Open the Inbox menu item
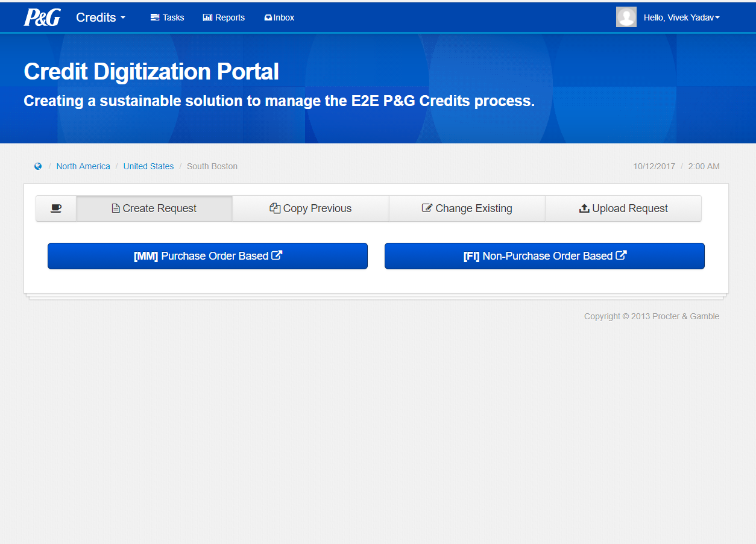Viewport: 756px width, 544px height. (x=279, y=17)
